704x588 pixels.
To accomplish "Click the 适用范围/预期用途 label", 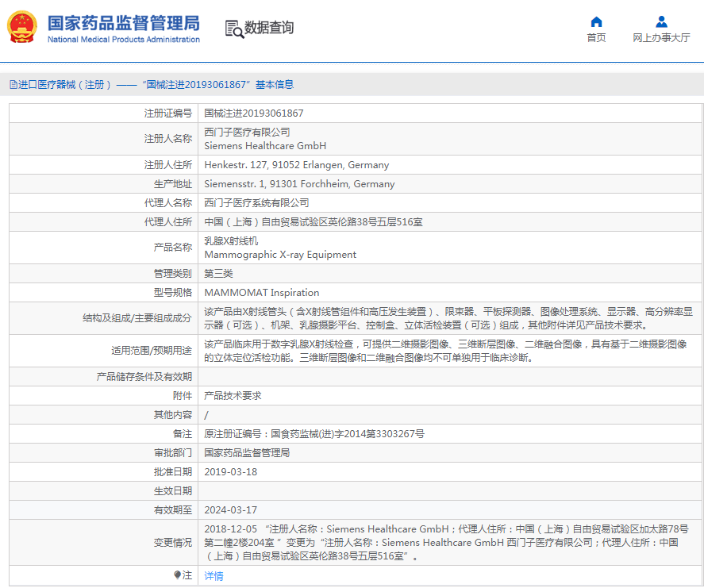I will pos(152,351).
